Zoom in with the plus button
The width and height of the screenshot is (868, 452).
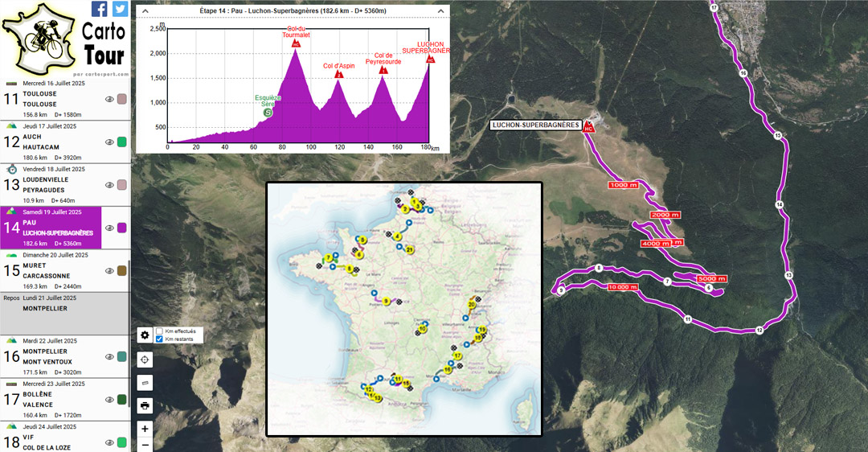[x=145, y=429]
